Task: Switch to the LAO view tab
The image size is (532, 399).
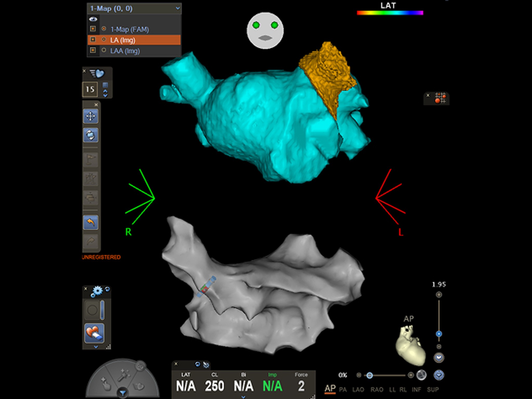Action: [358, 389]
